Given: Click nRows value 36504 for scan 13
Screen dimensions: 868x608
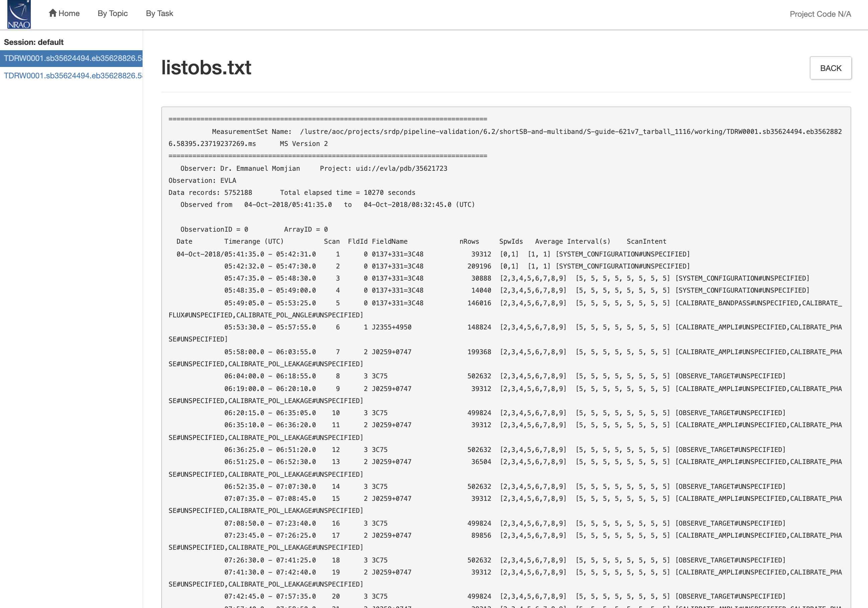Looking at the screenshot, I should [x=481, y=462].
